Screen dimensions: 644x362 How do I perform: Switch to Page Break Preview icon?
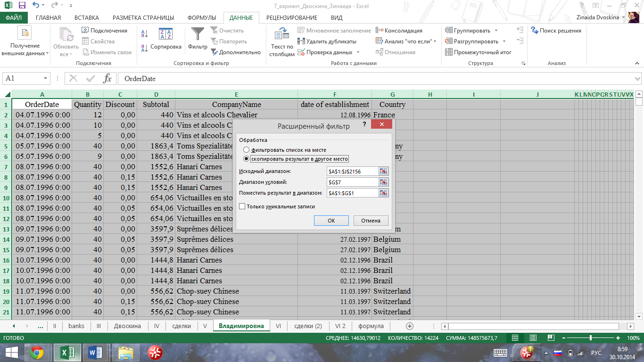tap(550, 338)
